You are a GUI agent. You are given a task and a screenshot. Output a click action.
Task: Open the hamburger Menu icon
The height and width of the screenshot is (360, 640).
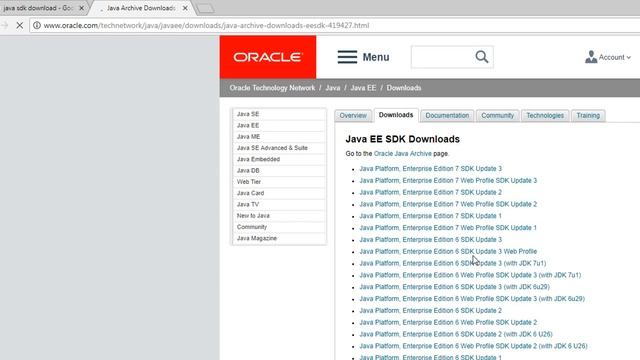[x=347, y=57]
